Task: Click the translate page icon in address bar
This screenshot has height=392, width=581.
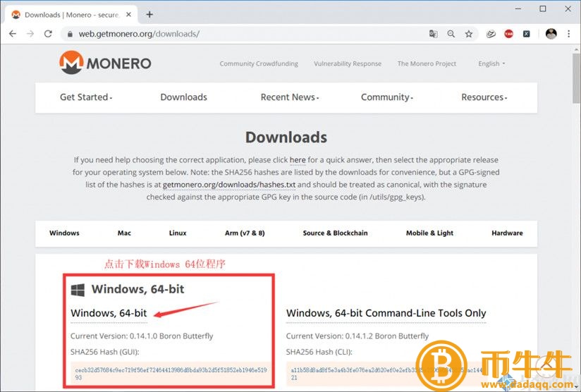Action: [x=434, y=33]
